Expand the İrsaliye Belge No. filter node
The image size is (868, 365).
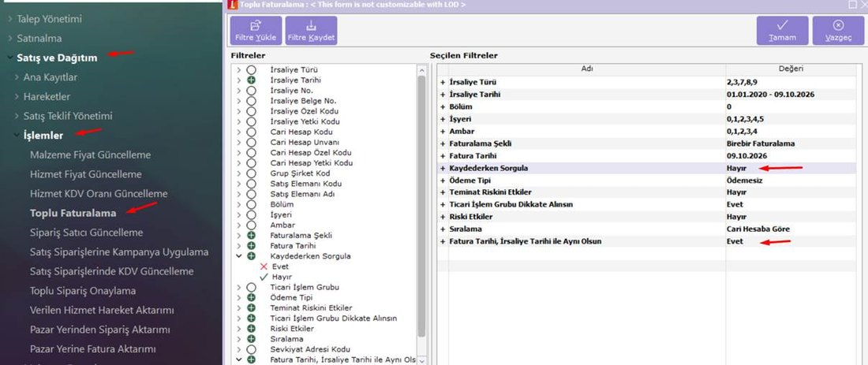pyautogui.click(x=238, y=101)
